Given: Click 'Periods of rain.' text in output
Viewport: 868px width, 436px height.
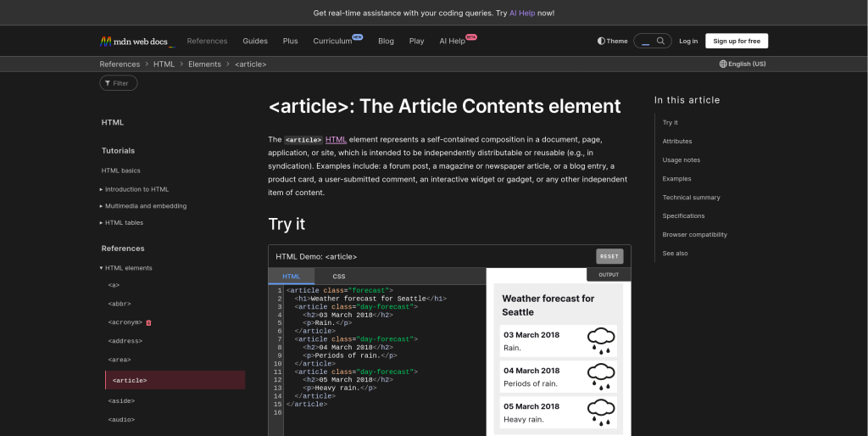Looking at the screenshot, I should (x=531, y=384).
